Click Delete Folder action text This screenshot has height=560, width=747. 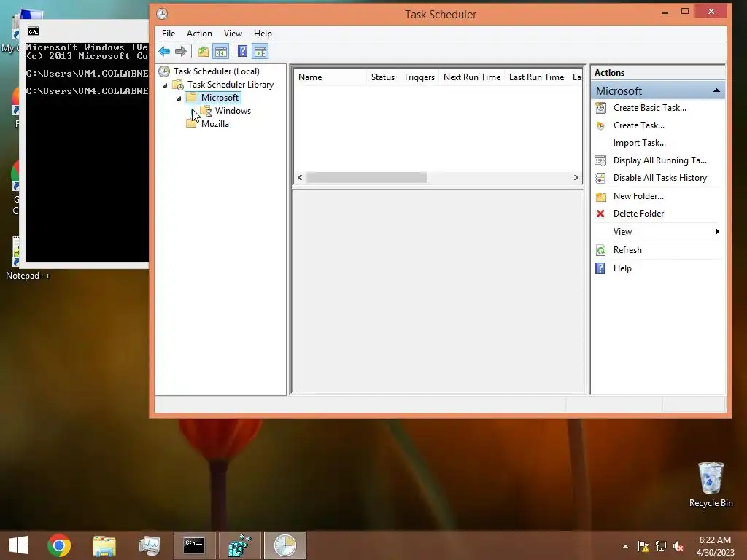tap(638, 214)
